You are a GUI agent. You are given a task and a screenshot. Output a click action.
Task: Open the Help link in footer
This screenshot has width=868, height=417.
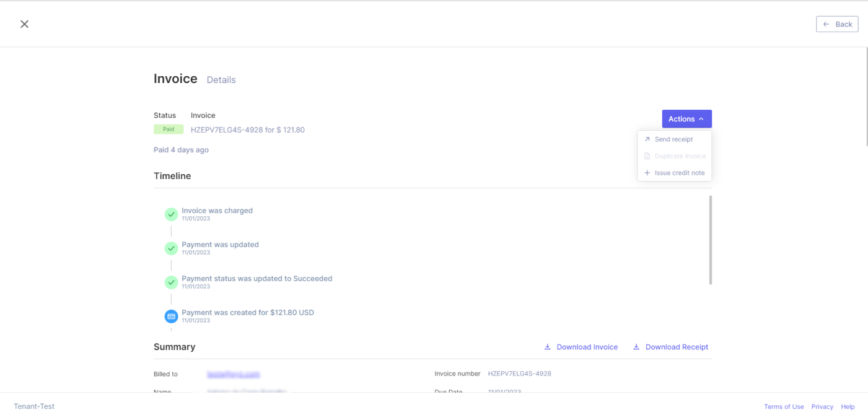(848, 406)
